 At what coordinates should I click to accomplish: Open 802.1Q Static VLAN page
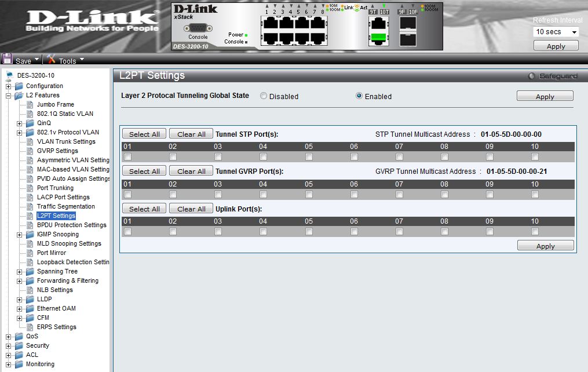(x=65, y=114)
